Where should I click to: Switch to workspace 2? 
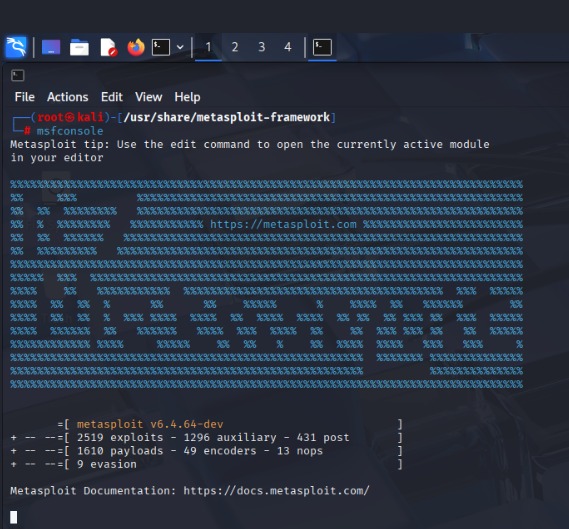click(235, 47)
